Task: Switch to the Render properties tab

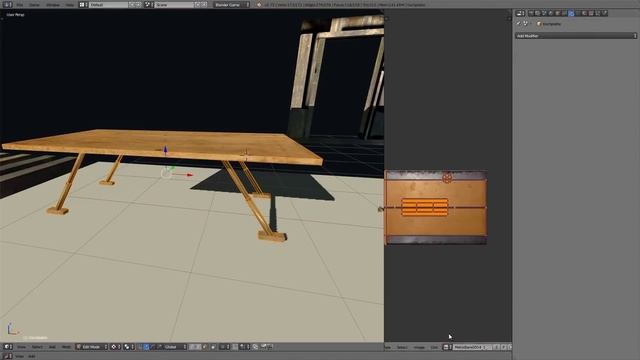Action: (531, 13)
